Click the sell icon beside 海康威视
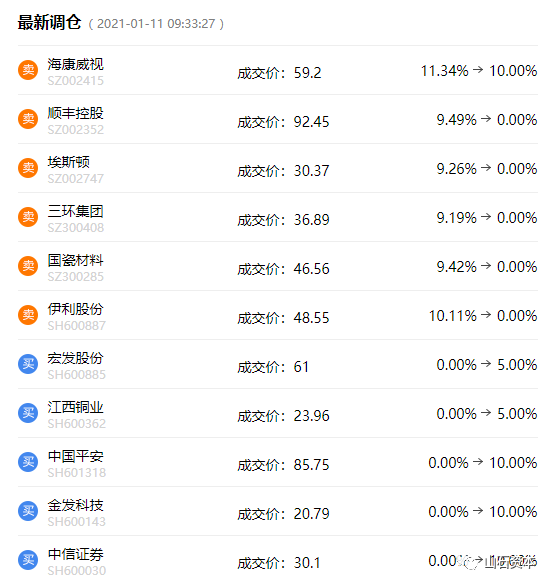Screen dimensions: 553x586 tap(28, 70)
